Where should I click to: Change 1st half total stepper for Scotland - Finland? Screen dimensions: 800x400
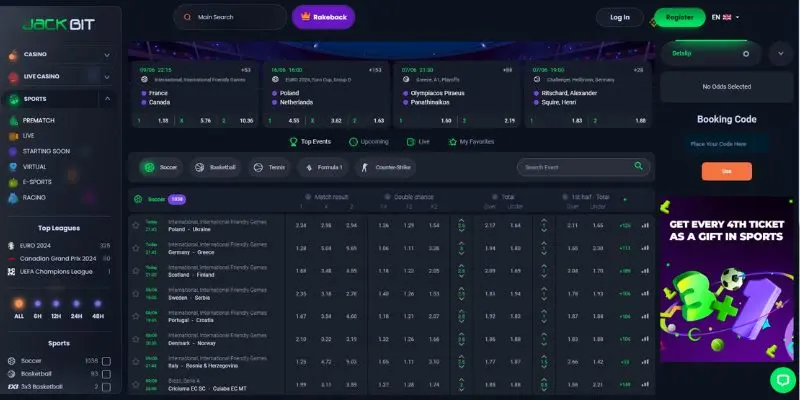click(x=544, y=271)
